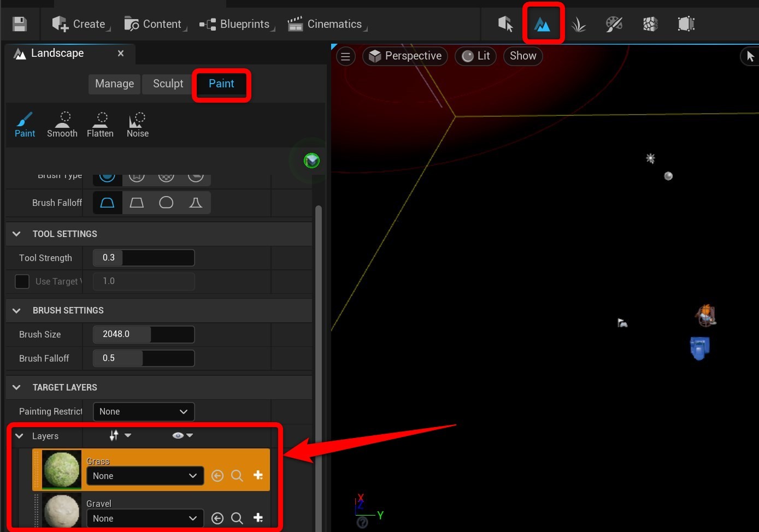Open the Painting Restriction None dropdown
The height and width of the screenshot is (532, 759).
pos(144,411)
